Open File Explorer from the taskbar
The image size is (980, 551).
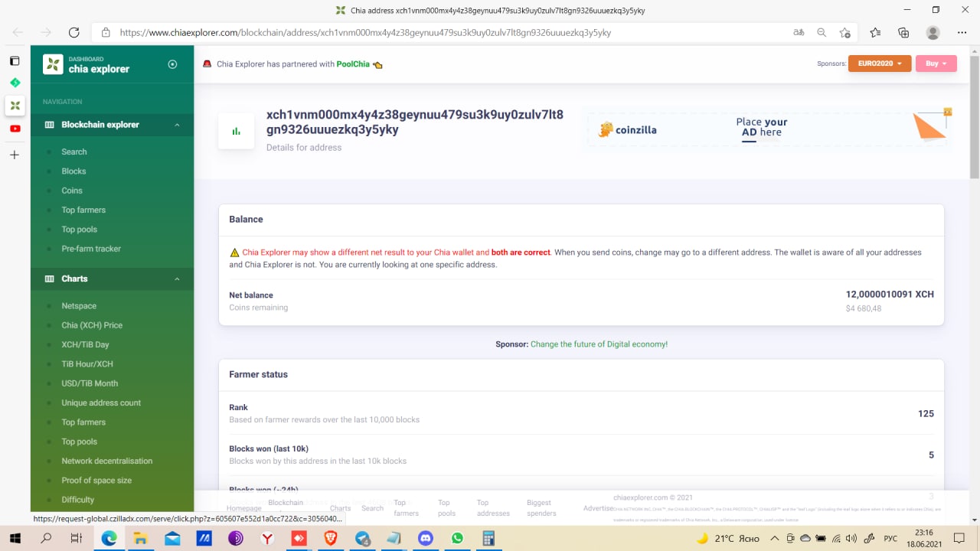pyautogui.click(x=140, y=538)
